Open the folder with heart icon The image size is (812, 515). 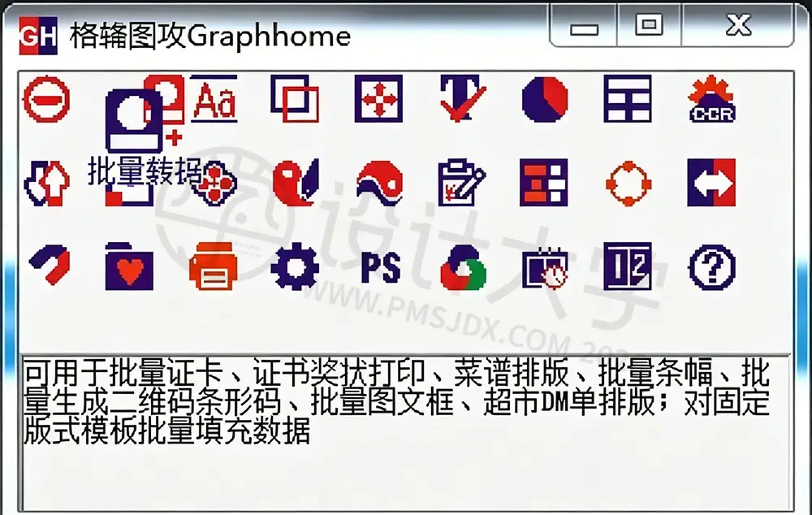129,266
